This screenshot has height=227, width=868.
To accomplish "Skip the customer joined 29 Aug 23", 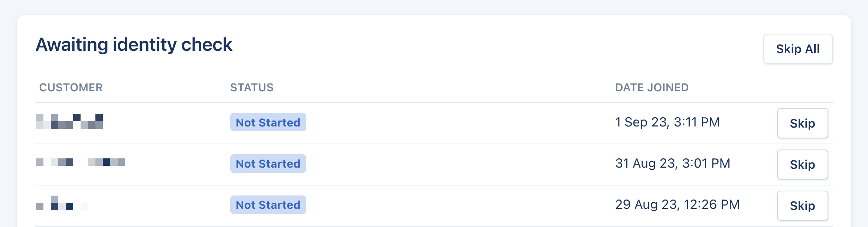I will pyautogui.click(x=802, y=205).
